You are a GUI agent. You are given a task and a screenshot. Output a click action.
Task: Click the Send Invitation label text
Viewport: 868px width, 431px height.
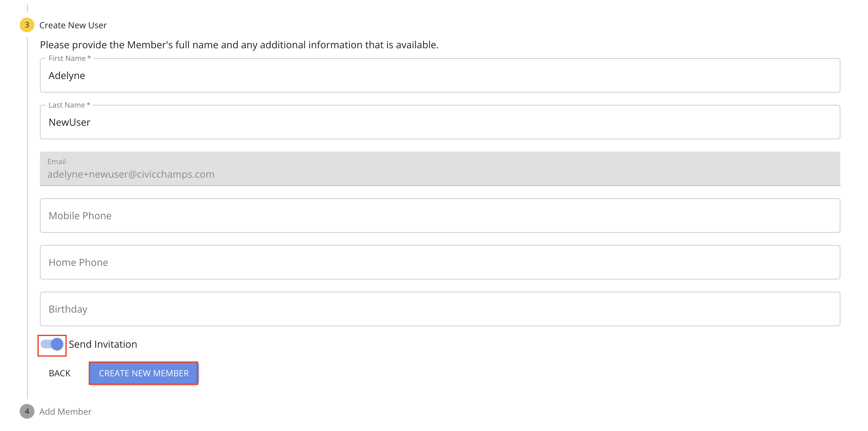click(x=103, y=344)
